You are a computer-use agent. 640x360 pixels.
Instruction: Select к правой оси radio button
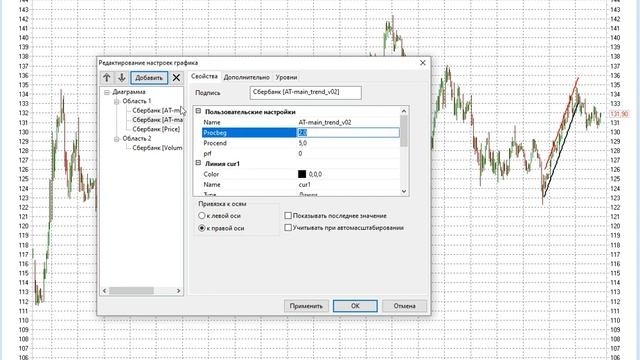point(202,228)
